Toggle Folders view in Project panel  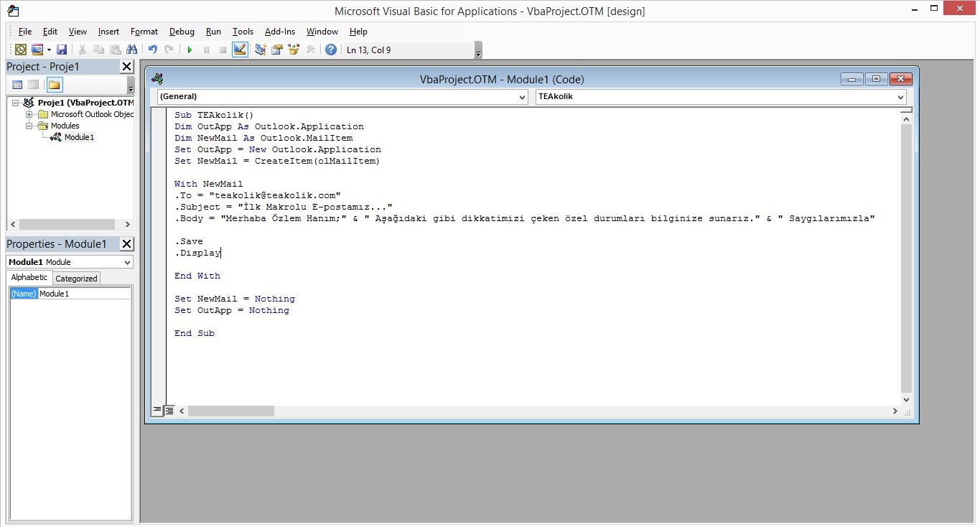click(x=55, y=85)
